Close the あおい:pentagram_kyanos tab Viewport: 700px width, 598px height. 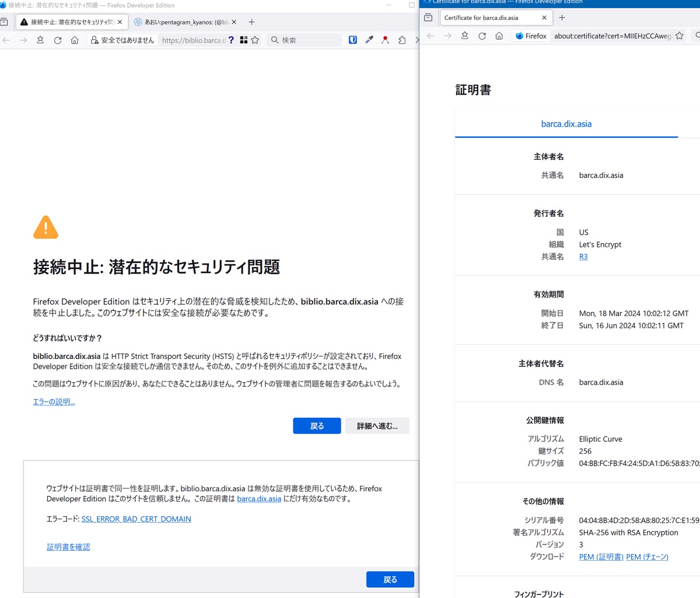pos(234,22)
